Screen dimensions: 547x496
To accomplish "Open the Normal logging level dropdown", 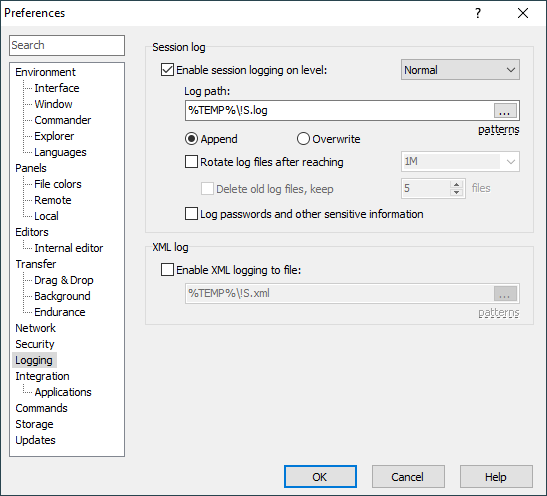I will (460, 70).
